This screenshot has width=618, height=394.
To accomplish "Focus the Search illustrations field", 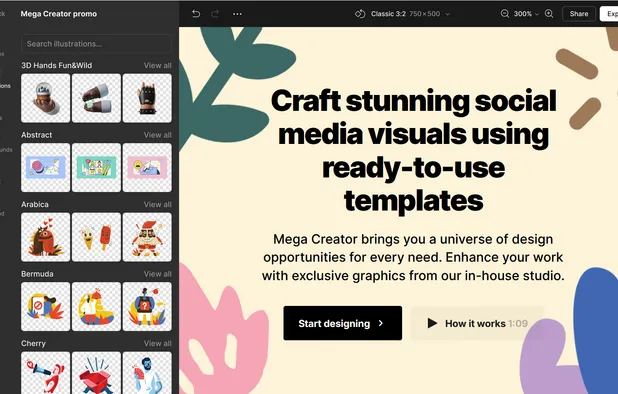I will click(x=96, y=44).
